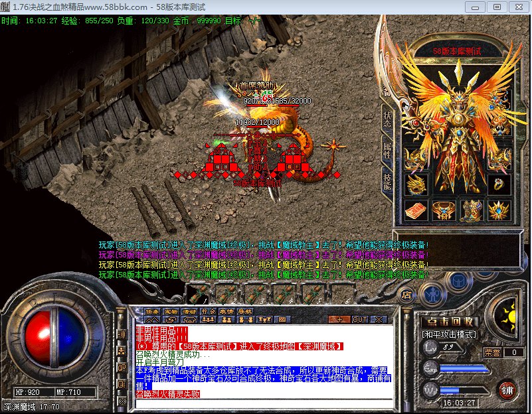532x414 pixels.
Task: Maximize the game window
Action: pyautogui.click(x=497, y=7)
